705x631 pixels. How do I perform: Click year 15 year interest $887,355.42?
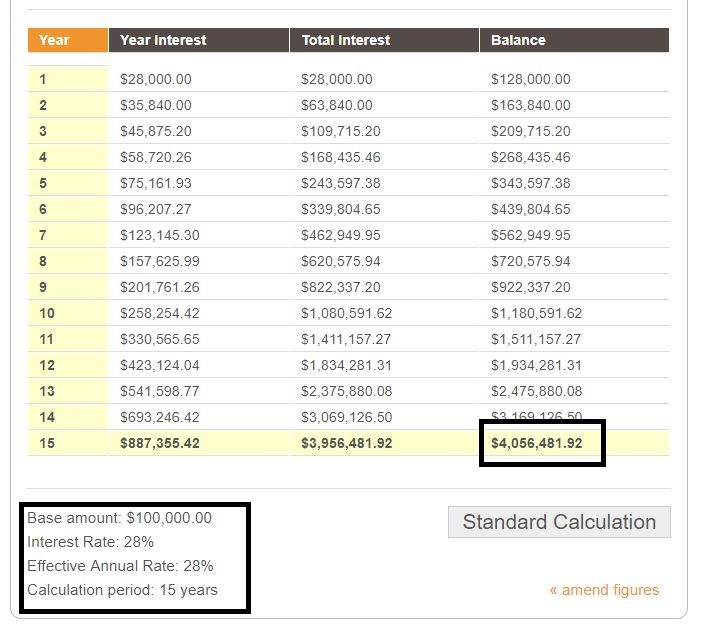click(160, 443)
